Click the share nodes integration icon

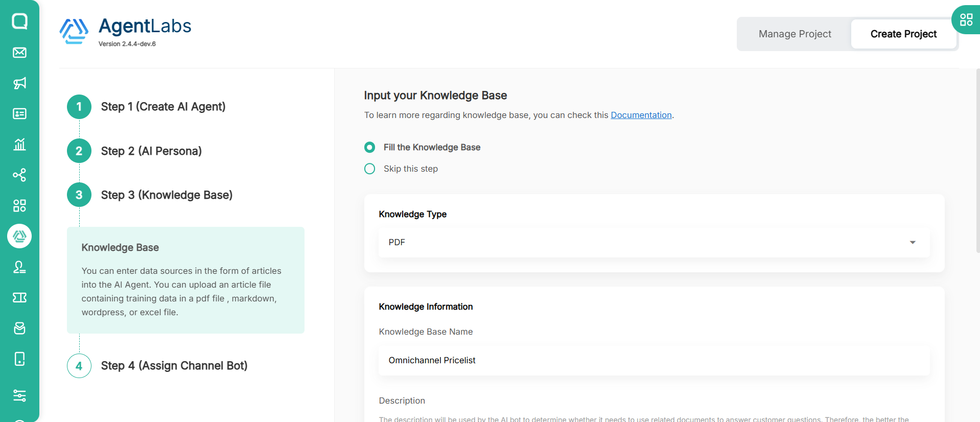(x=19, y=175)
